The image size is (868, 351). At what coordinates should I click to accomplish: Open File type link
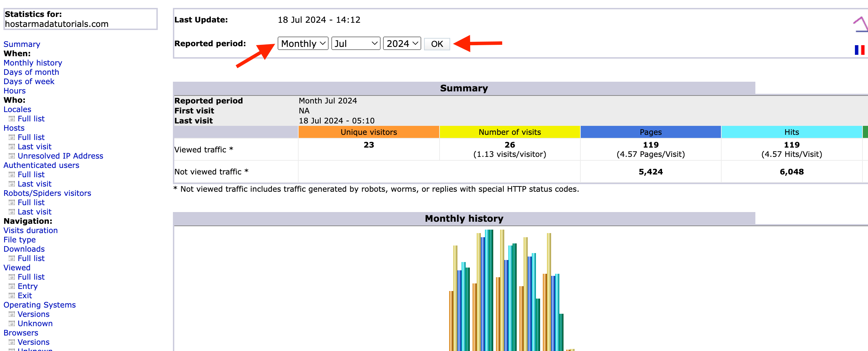(x=20, y=240)
